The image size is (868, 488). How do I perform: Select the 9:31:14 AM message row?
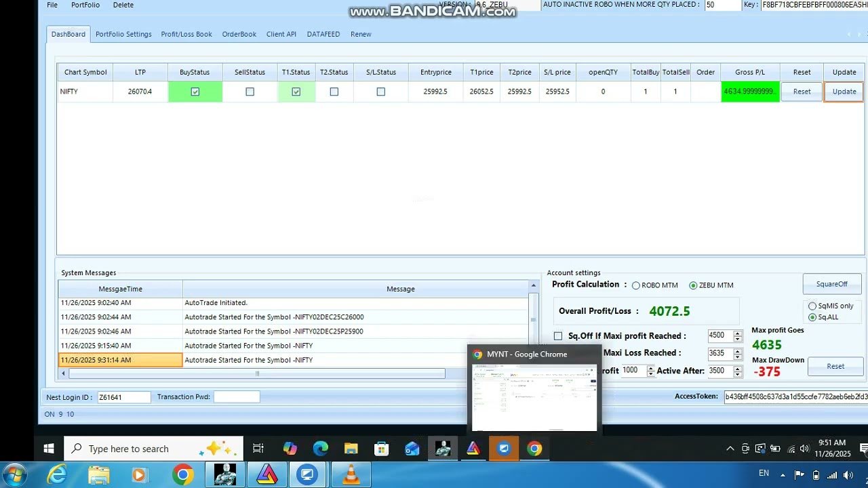point(293,360)
